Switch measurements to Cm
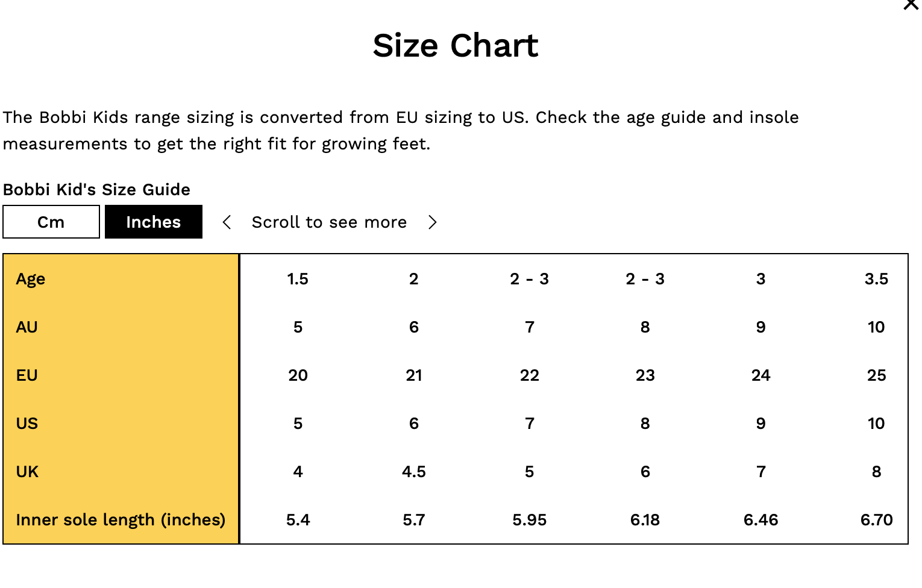Viewport: 922px width, 588px height. (51, 222)
